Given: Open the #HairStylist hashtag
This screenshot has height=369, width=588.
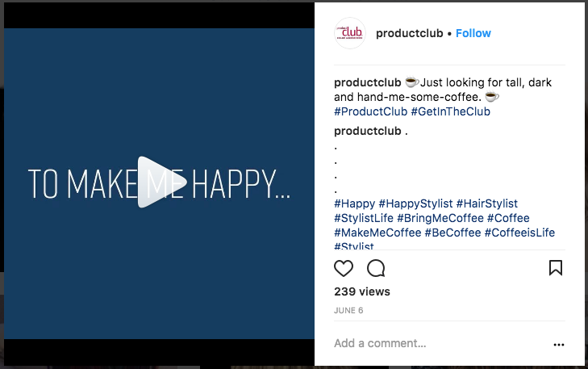Looking at the screenshot, I should pyautogui.click(x=486, y=203).
